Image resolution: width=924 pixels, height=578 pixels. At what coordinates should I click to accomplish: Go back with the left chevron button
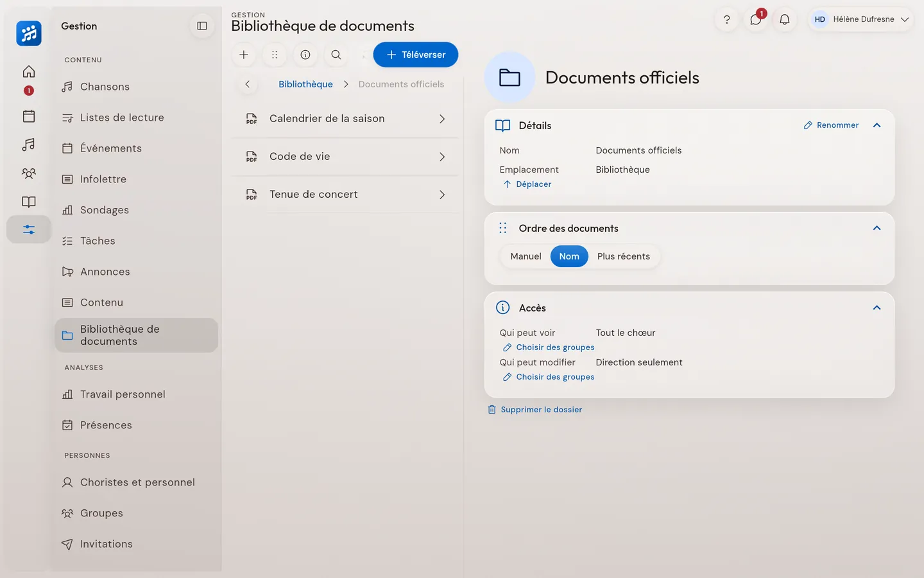[248, 84]
